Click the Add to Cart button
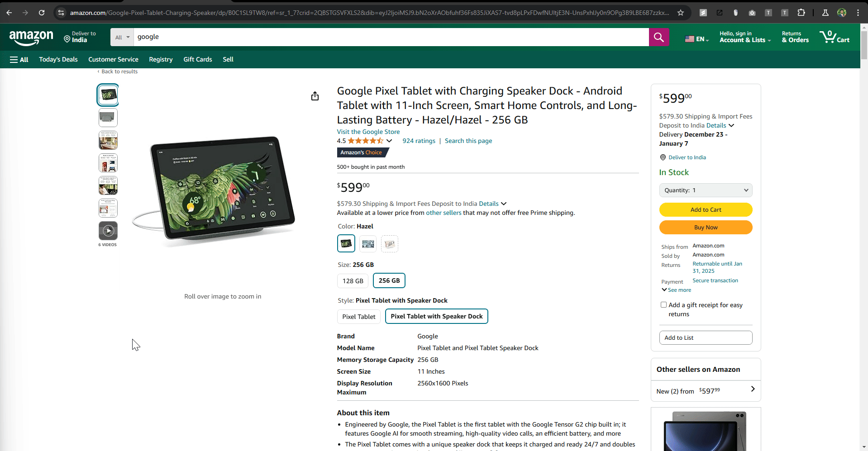868x451 pixels. pos(706,210)
